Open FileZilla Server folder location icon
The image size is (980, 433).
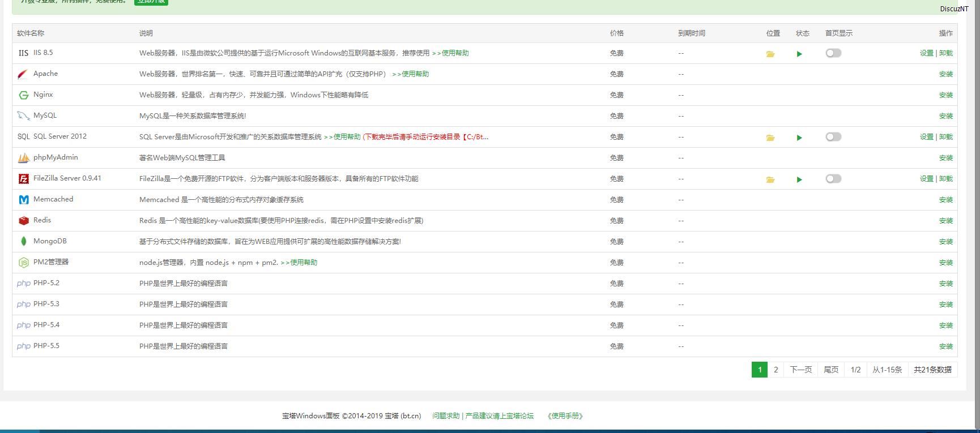point(770,180)
